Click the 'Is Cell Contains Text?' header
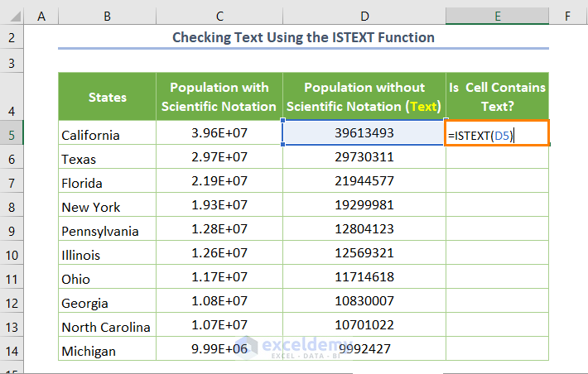The image size is (588, 374). click(x=497, y=97)
